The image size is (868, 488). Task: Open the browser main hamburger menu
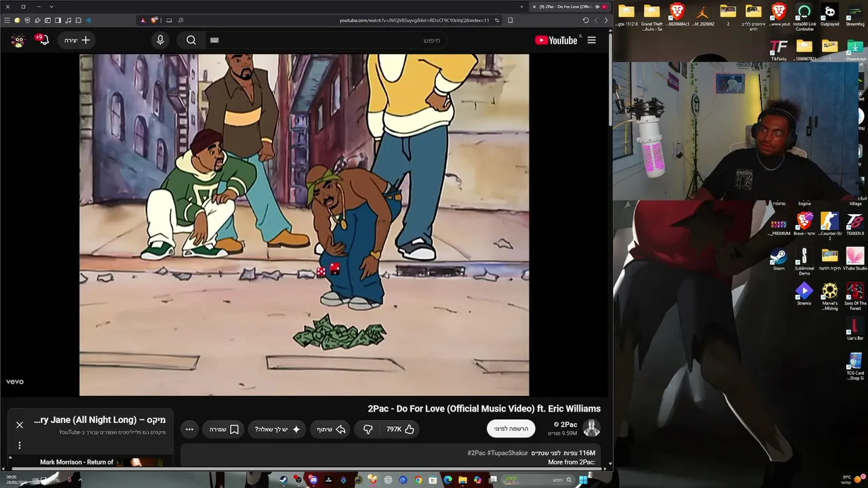pyautogui.click(x=7, y=20)
